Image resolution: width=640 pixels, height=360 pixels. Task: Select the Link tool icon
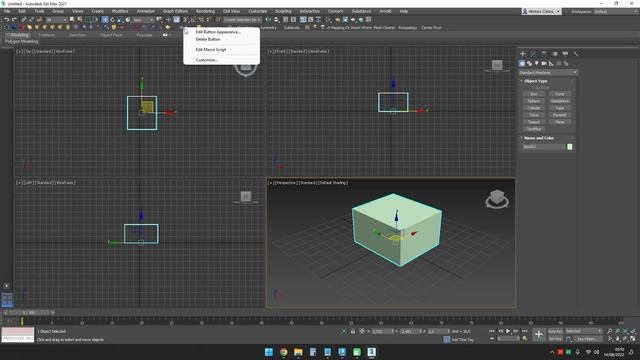23,19
